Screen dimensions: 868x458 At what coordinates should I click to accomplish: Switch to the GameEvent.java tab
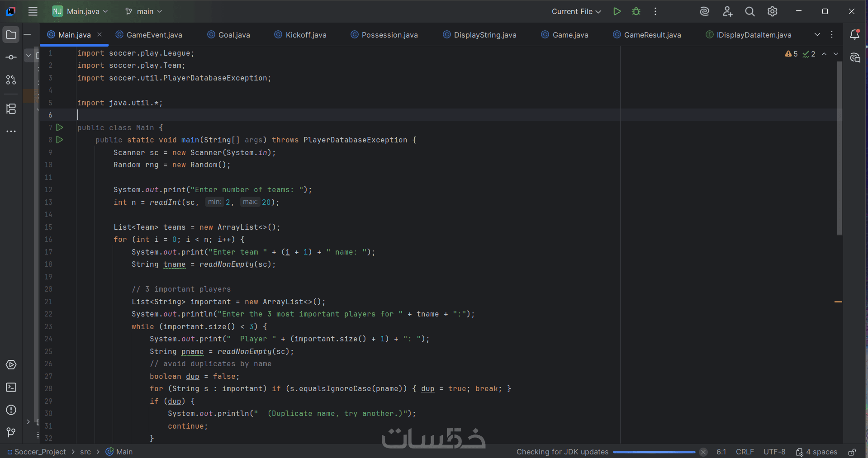coord(149,35)
